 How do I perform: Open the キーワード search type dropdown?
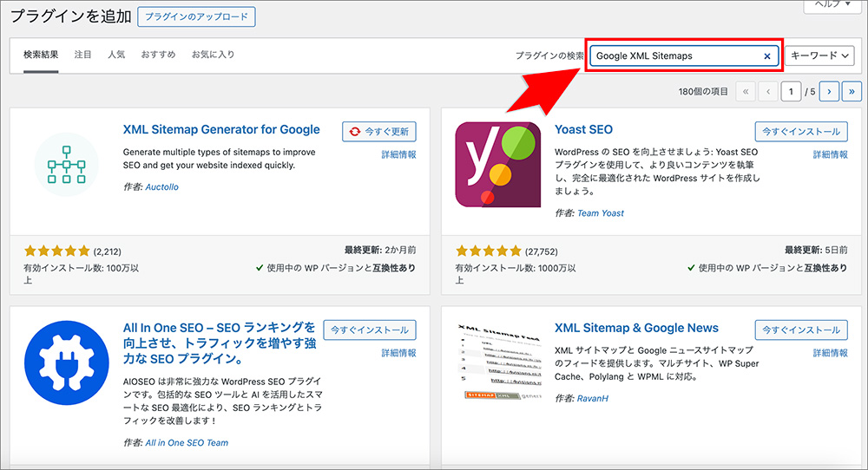819,55
